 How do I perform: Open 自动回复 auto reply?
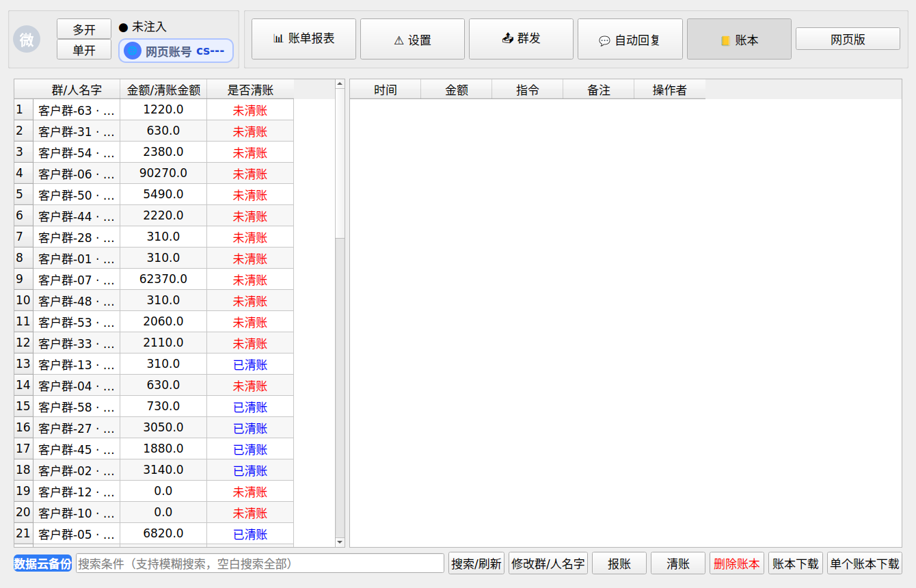[630, 39]
